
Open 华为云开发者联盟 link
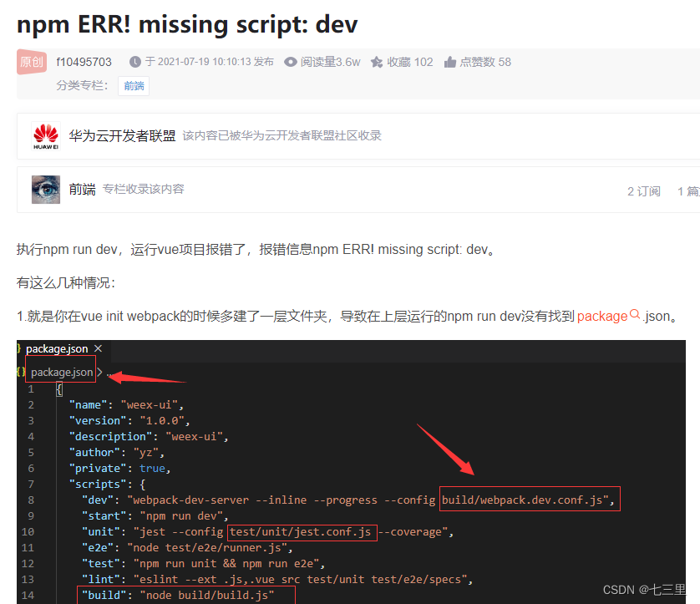pyautogui.click(x=122, y=135)
